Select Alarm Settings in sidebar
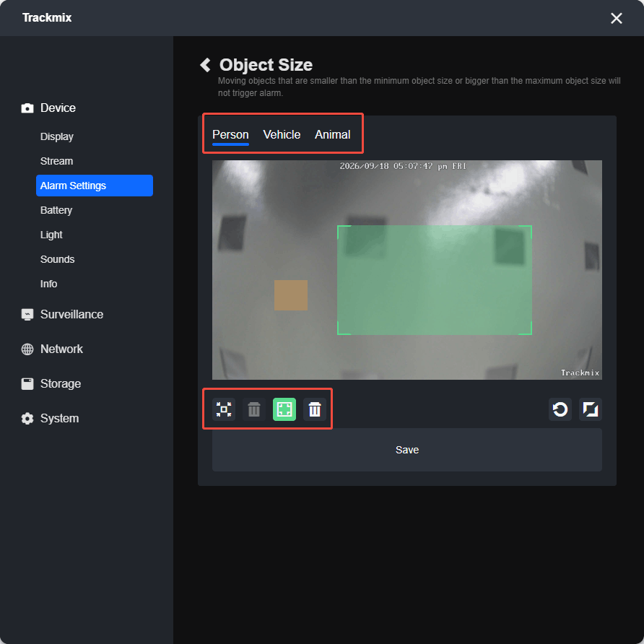The image size is (644, 644). pyautogui.click(x=95, y=186)
